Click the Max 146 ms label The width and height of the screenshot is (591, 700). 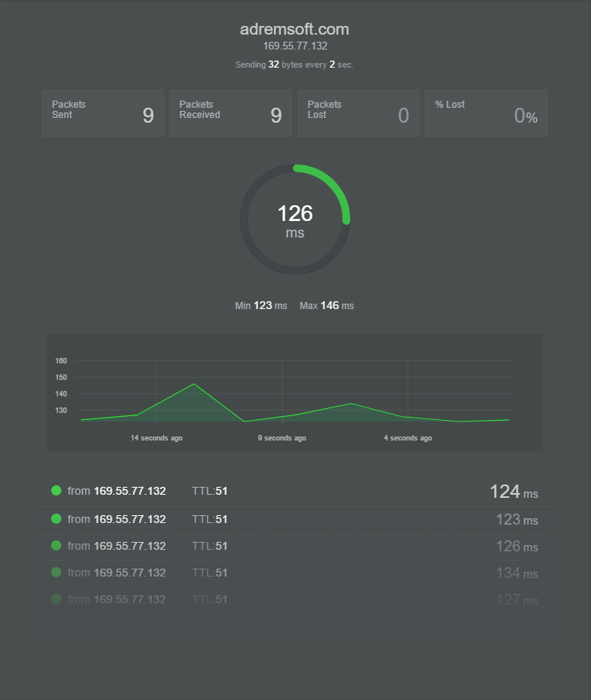coord(327,306)
